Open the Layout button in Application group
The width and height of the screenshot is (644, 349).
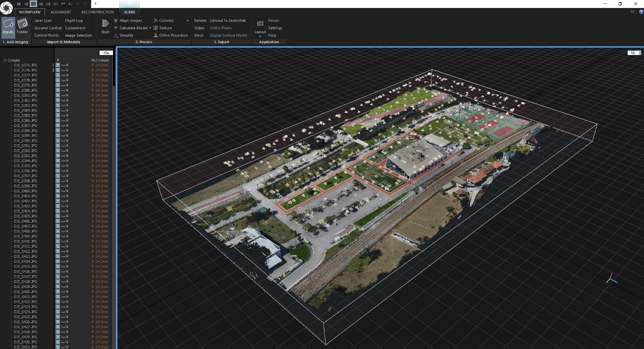[x=260, y=27]
